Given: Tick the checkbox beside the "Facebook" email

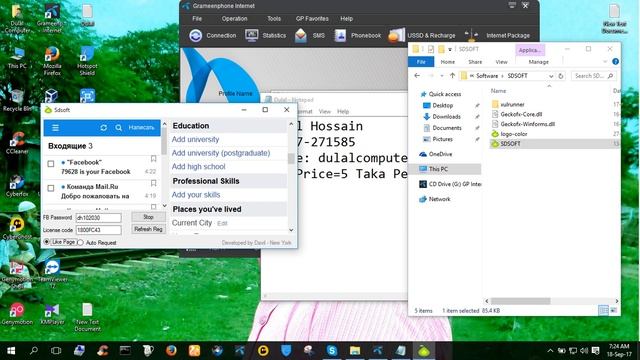Looking at the screenshot, I should [51, 164].
